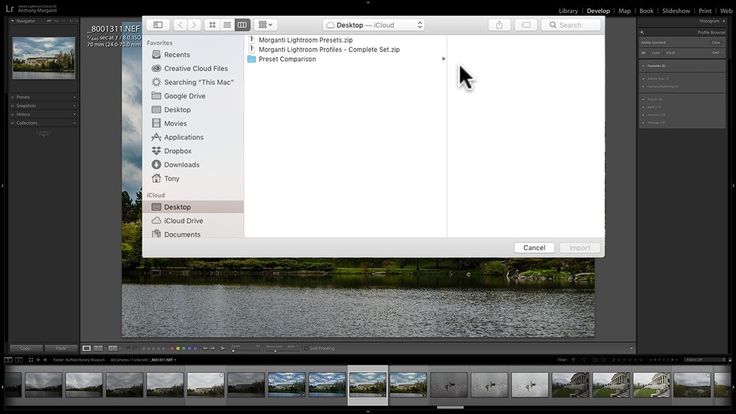Viewport: 736px width, 414px height.
Task: Switch to Map module
Action: (x=624, y=11)
